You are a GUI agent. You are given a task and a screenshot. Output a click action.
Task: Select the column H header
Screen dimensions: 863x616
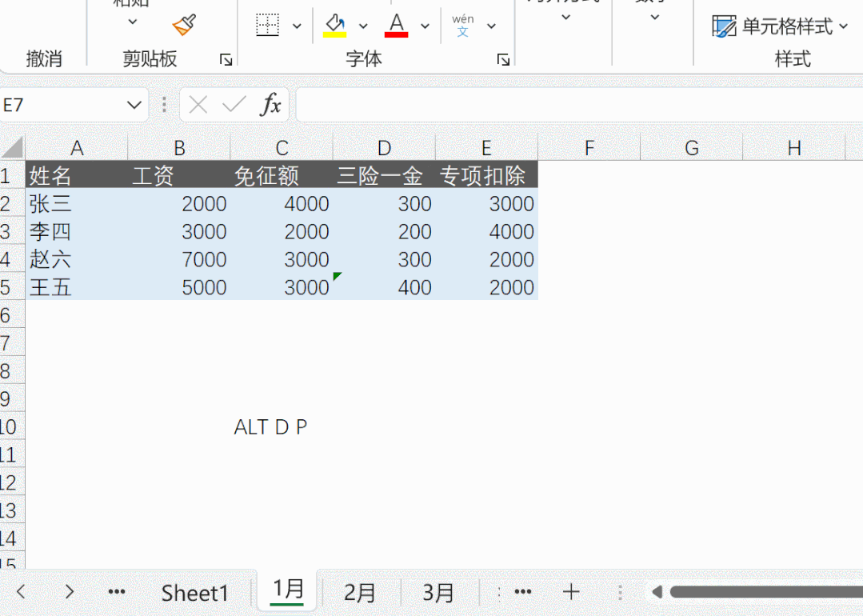(x=793, y=147)
